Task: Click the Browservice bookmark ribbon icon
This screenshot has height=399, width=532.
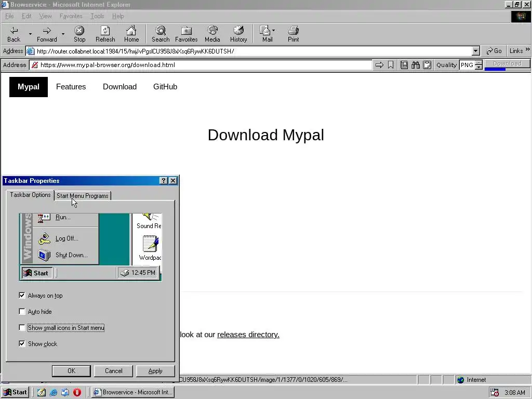Action: (x=391, y=65)
